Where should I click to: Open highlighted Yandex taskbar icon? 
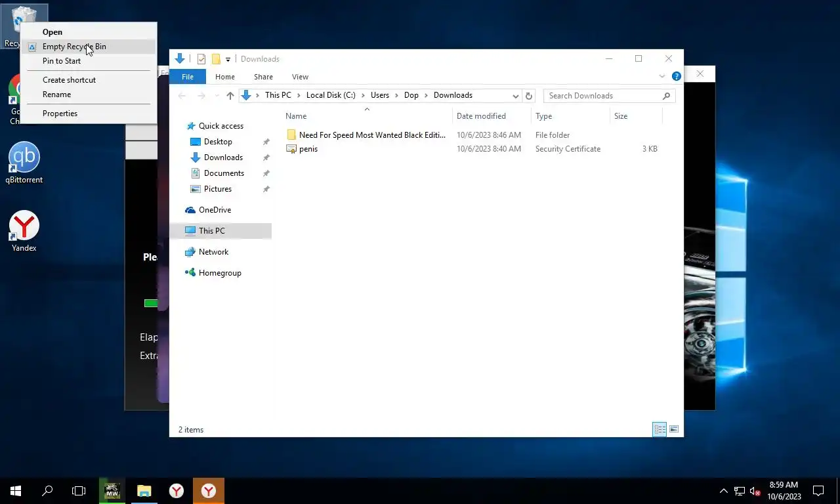click(x=209, y=491)
